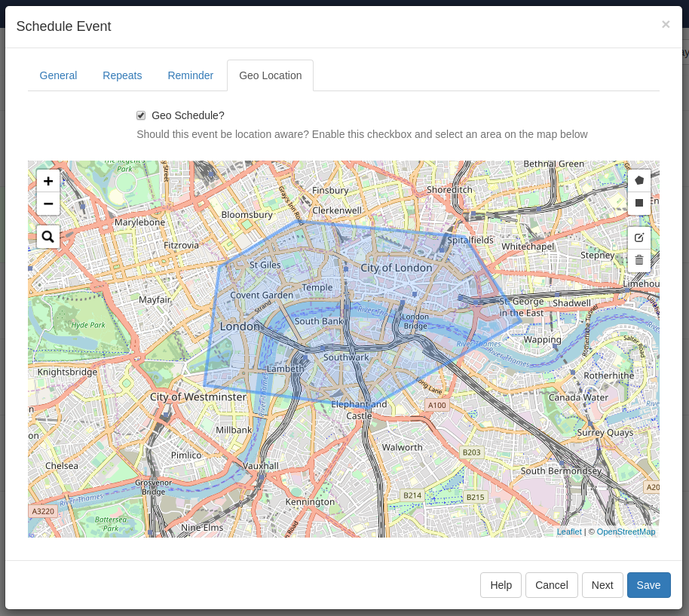This screenshot has width=689, height=616.
Task: Go to the Reminder tab
Action: pyautogui.click(x=190, y=75)
